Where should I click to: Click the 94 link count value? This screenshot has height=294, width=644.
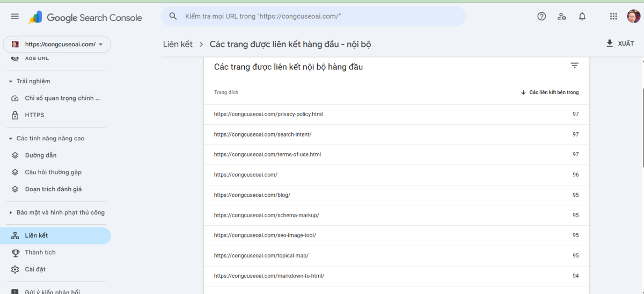coord(575,276)
